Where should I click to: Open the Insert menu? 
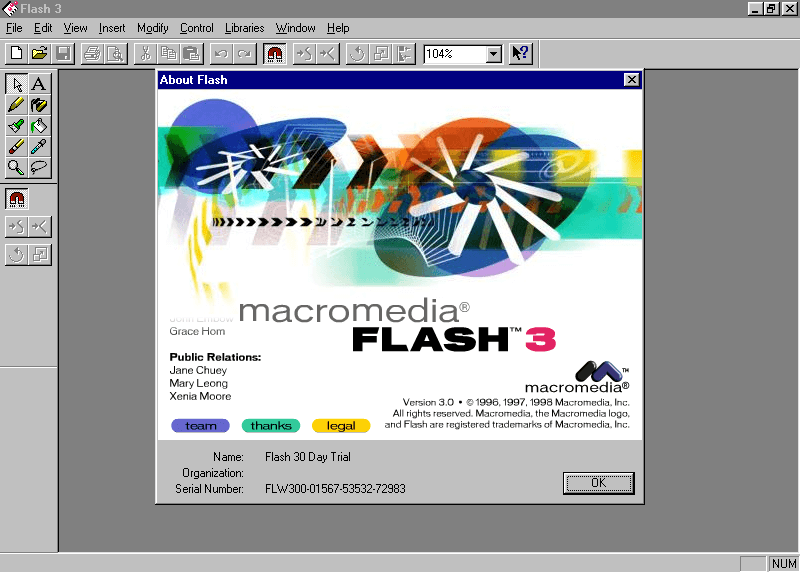click(x=112, y=28)
